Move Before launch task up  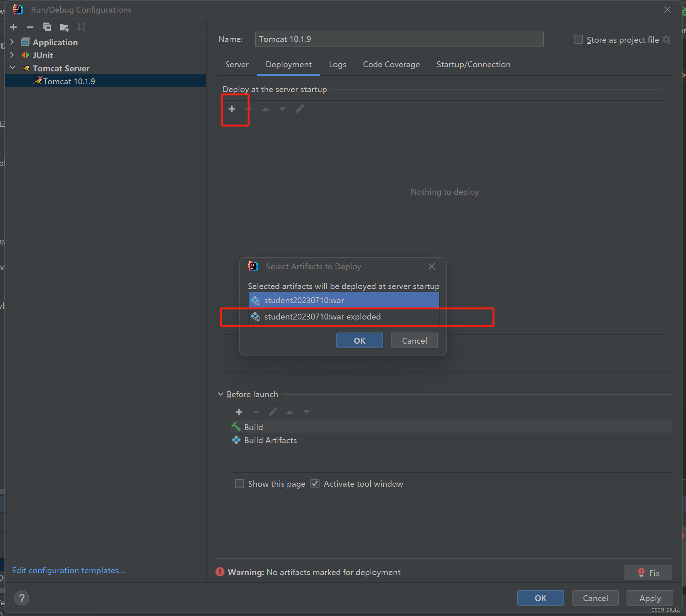pos(290,412)
